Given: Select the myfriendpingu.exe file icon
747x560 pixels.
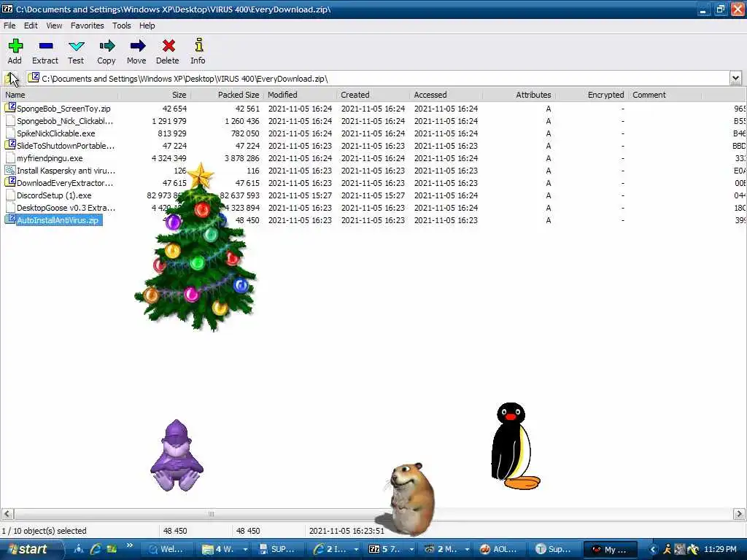Looking at the screenshot, I should [10, 158].
